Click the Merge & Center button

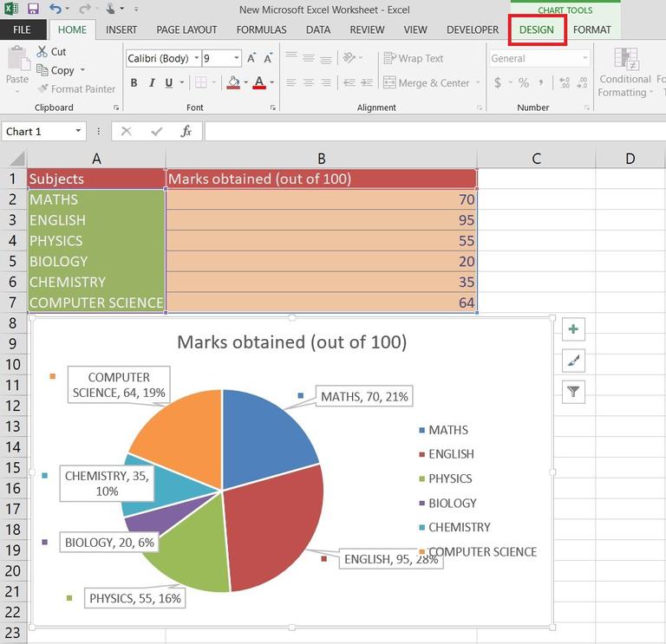click(x=427, y=83)
